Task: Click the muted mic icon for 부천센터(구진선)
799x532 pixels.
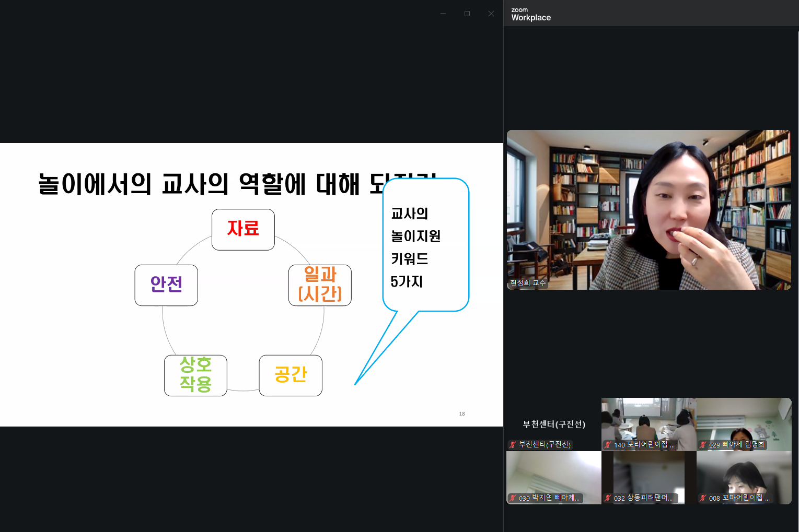Action: click(513, 445)
